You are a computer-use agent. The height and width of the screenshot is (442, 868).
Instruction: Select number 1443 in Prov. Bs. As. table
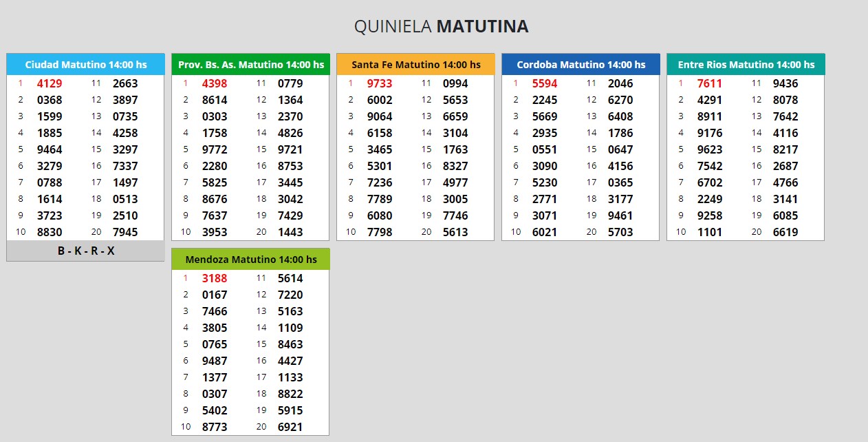coord(290,232)
